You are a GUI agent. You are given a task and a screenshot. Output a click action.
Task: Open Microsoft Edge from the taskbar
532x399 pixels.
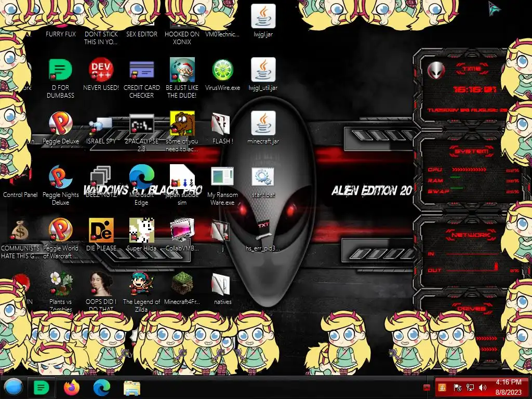click(x=102, y=388)
